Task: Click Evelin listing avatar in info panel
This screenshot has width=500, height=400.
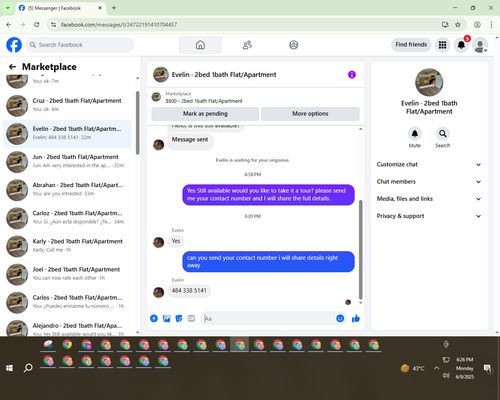Action: tap(429, 82)
